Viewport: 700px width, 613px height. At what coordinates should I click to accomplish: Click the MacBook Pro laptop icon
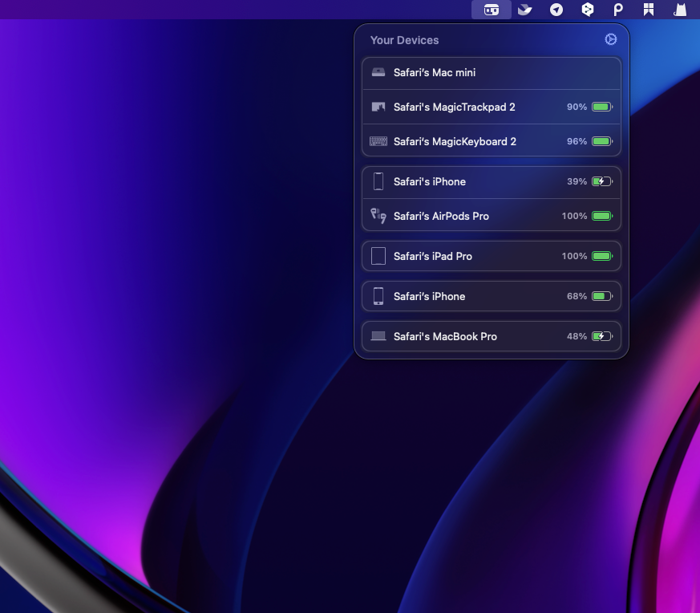378,336
